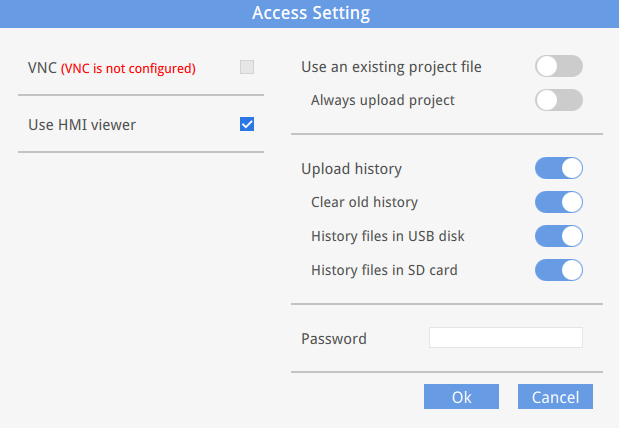Dismiss the dialog with Cancel button
This screenshot has width=619, height=428.
point(555,396)
